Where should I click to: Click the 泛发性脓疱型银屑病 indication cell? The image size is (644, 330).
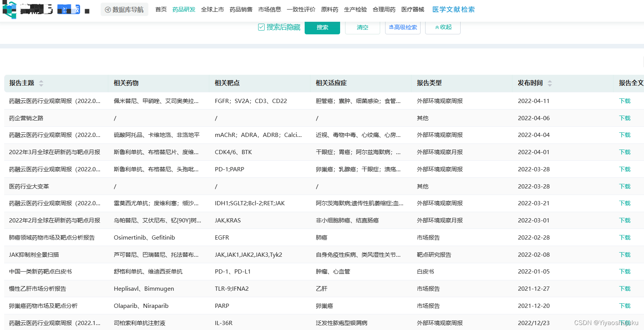(x=342, y=323)
